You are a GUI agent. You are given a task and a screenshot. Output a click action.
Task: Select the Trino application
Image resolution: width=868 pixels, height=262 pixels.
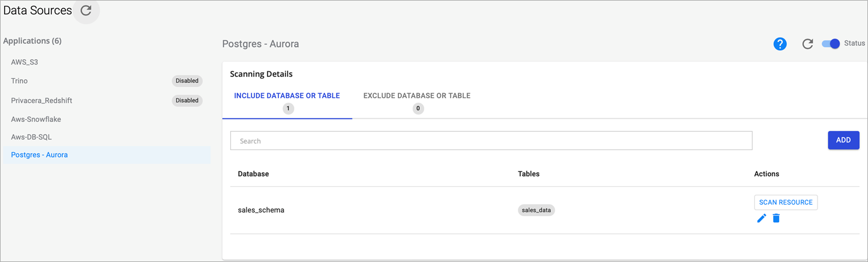point(20,81)
